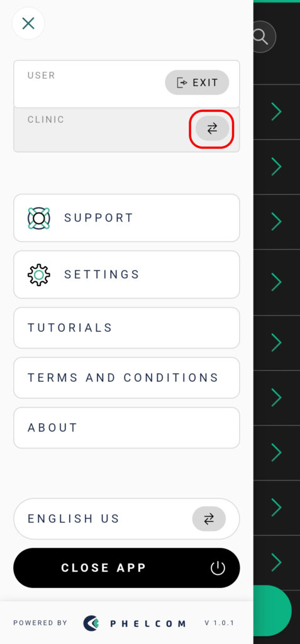Click the green rounded button at bottom right
The width and height of the screenshot is (300, 644).
point(272,611)
